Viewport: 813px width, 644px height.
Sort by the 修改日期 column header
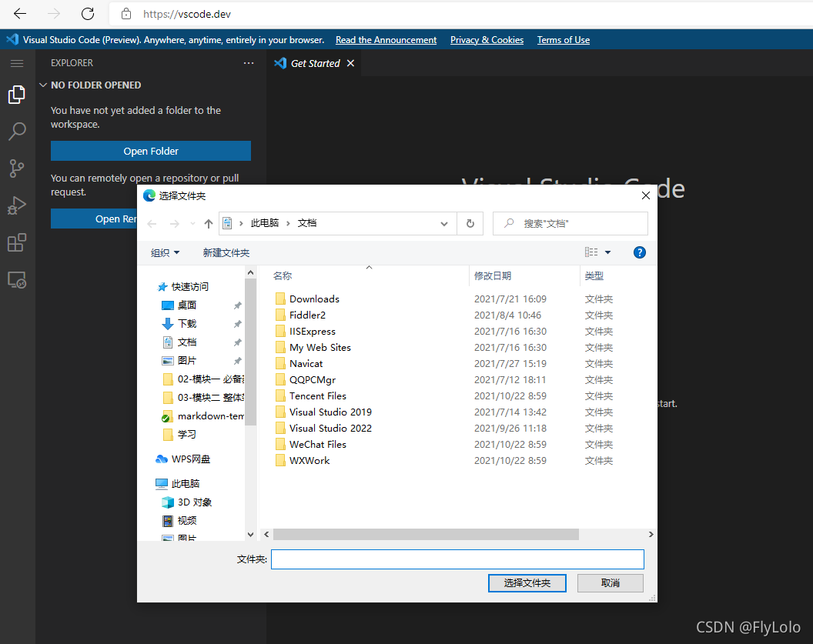coord(493,275)
